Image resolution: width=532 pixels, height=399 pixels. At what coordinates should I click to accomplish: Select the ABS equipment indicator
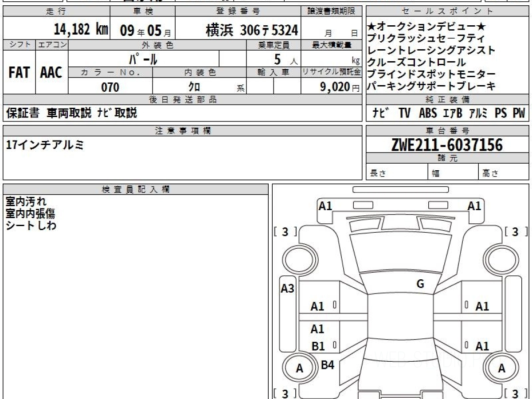click(428, 113)
